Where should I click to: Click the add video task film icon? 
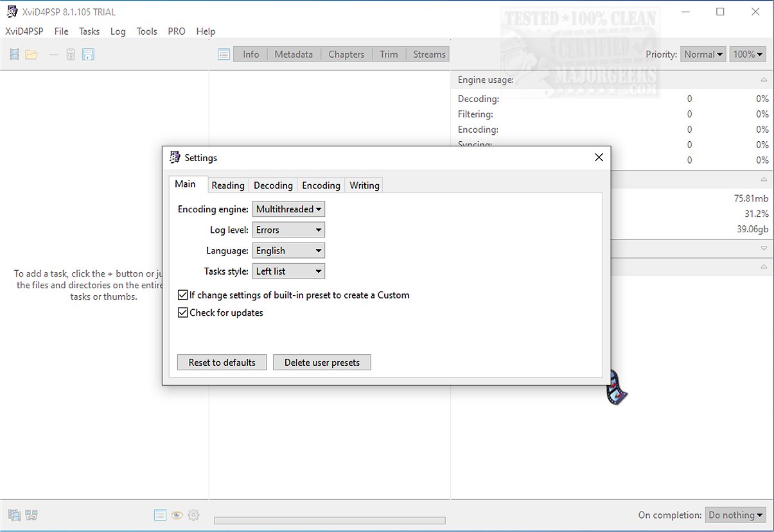pyautogui.click(x=14, y=55)
